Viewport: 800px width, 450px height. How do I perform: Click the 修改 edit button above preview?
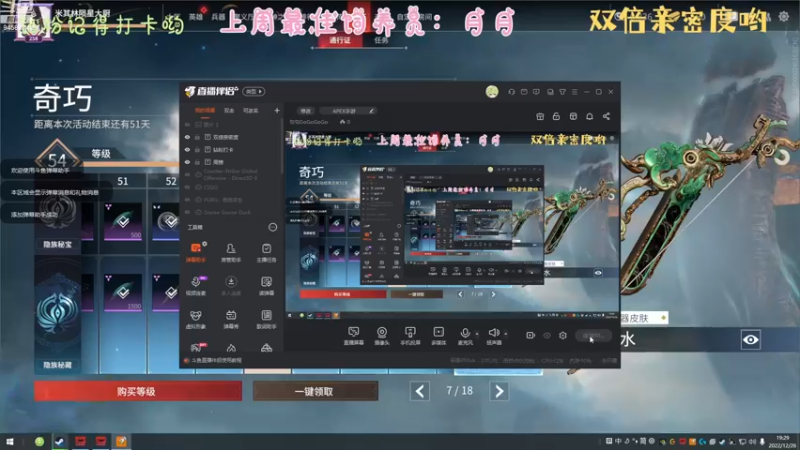pos(305,111)
